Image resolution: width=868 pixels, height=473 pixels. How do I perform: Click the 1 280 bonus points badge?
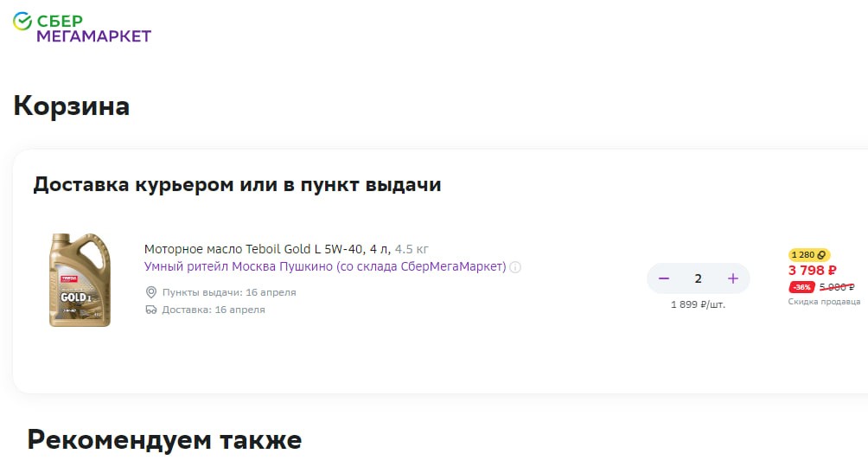click(808, 255)
